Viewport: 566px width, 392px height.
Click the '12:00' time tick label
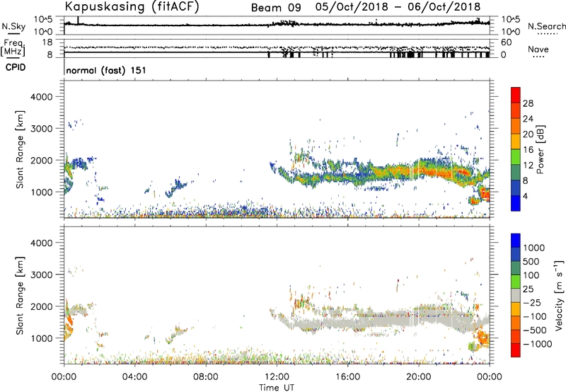[277, 377]
